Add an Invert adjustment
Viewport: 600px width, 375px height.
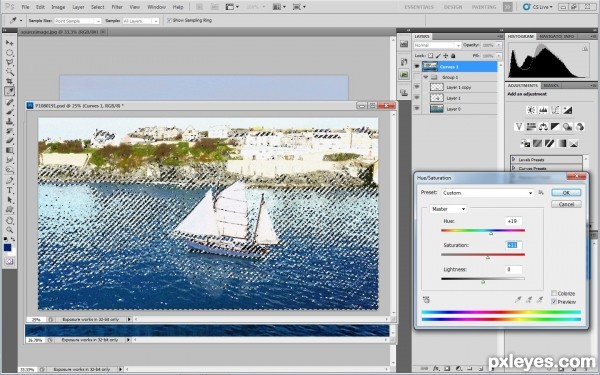525,143
